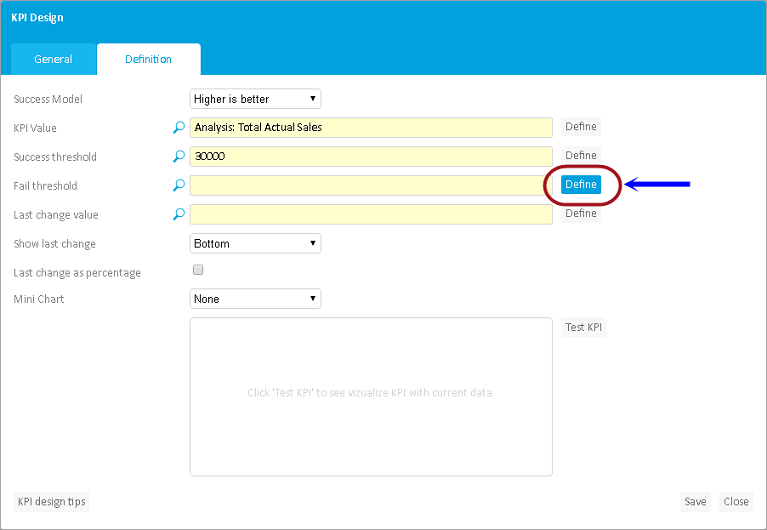Focus the empty Fail threshold field
767x530 pixels.
370,186
